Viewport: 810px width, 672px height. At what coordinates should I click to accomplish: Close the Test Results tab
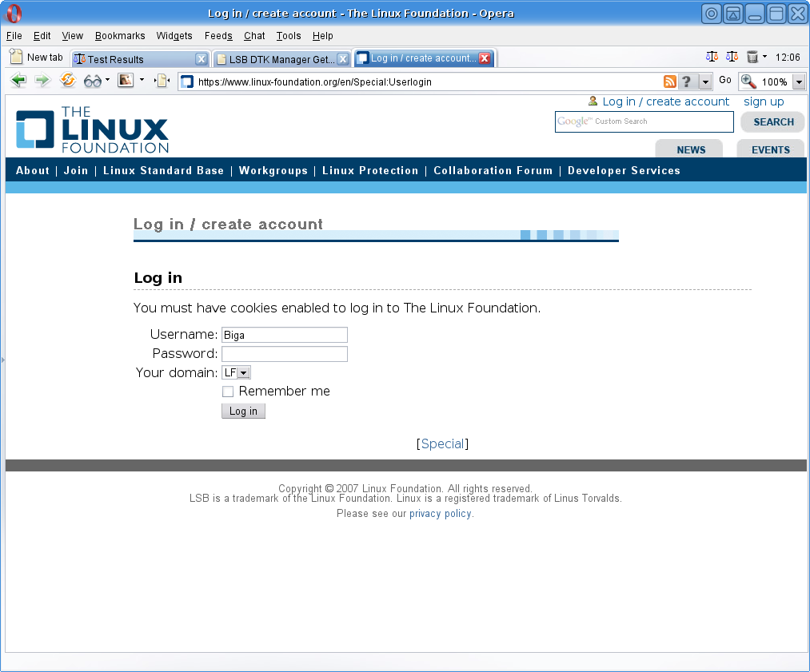point(202,59)
